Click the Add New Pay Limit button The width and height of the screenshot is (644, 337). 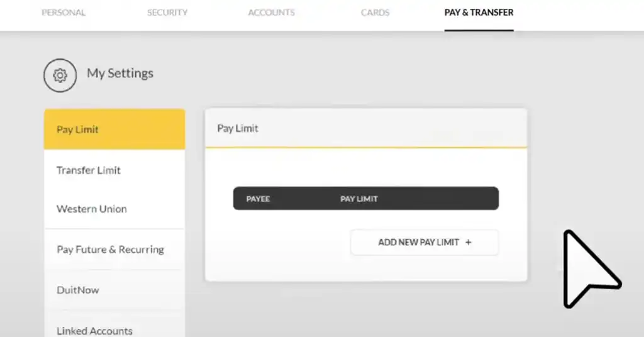[425, 242]
